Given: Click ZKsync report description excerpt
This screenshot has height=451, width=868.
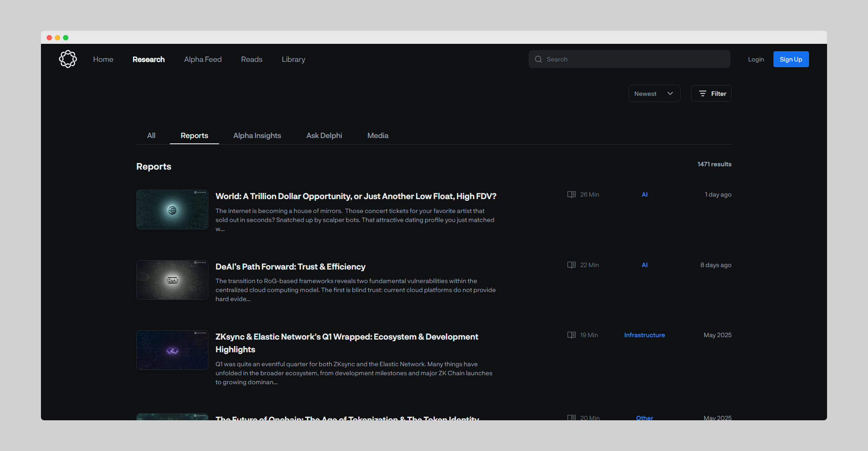Looking at the screenshot, I should [354, 373].
